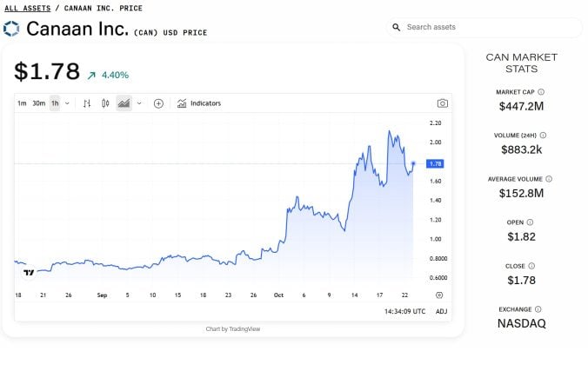Click the info icon beside Volume (24H)
The height and width of the screenshot is (391, 588).
point(548,135)
